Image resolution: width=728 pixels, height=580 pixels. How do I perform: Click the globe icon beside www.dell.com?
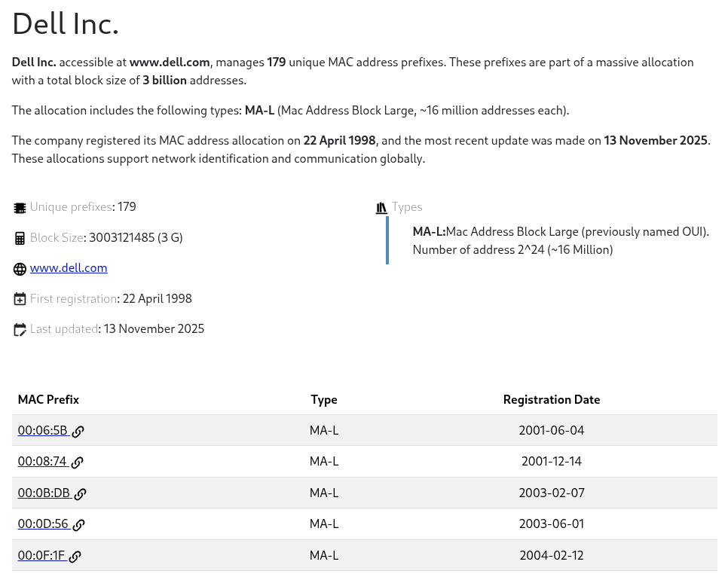pos(20,269)
